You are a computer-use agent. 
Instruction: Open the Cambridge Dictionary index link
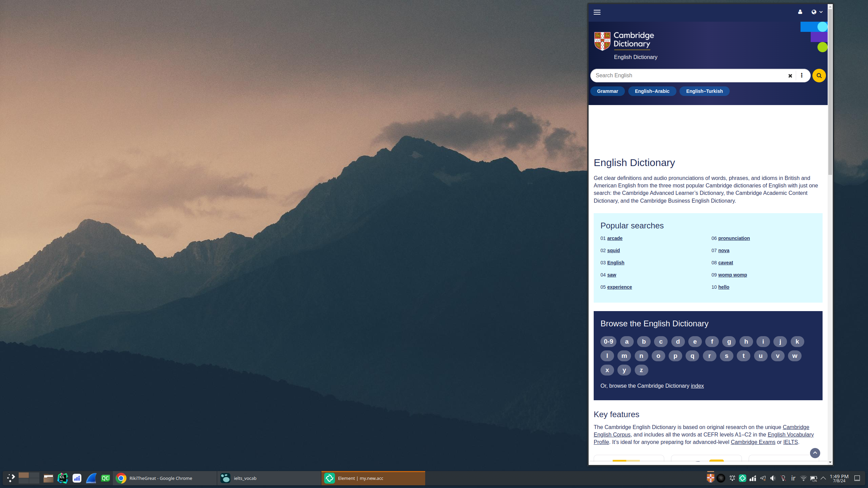click(x=697, y=386)
